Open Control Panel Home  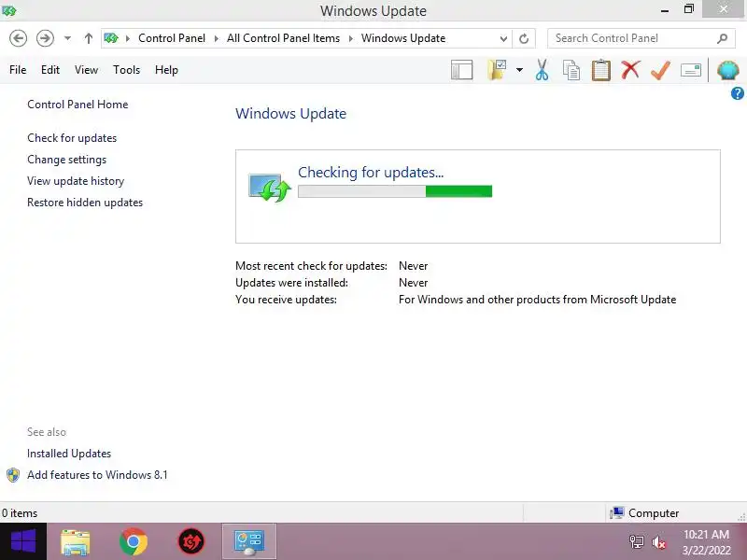[78, 105]
